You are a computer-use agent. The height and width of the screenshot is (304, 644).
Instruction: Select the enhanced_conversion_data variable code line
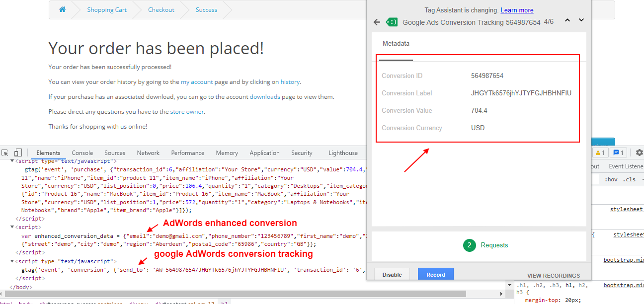coord(193,236)
